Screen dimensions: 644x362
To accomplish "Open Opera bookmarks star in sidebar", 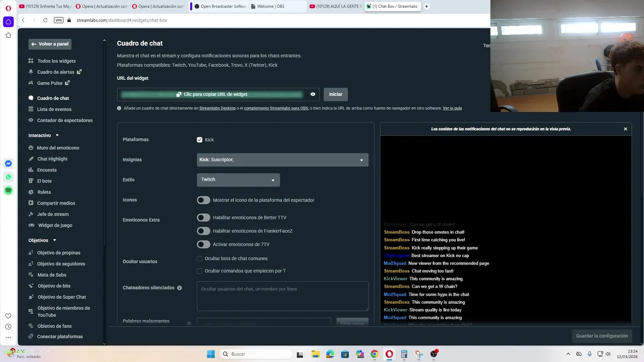I will (8, 35).
